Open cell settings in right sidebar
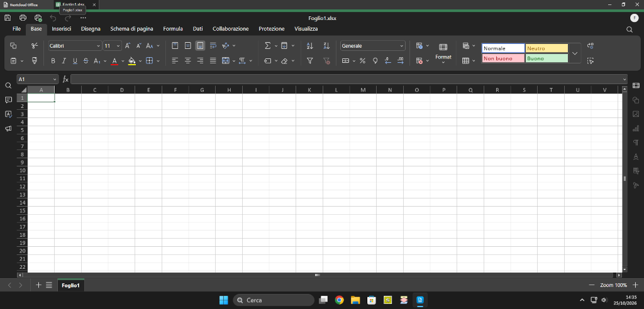The height and width of the screenshot is (309, 644). tap(636, 85)
